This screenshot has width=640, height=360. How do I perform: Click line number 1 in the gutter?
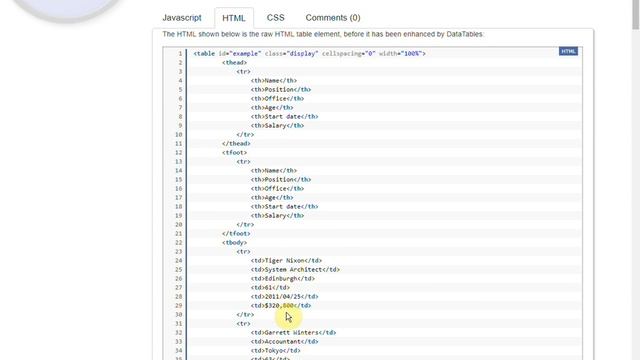pyautogui.click(x=180, y=53)
